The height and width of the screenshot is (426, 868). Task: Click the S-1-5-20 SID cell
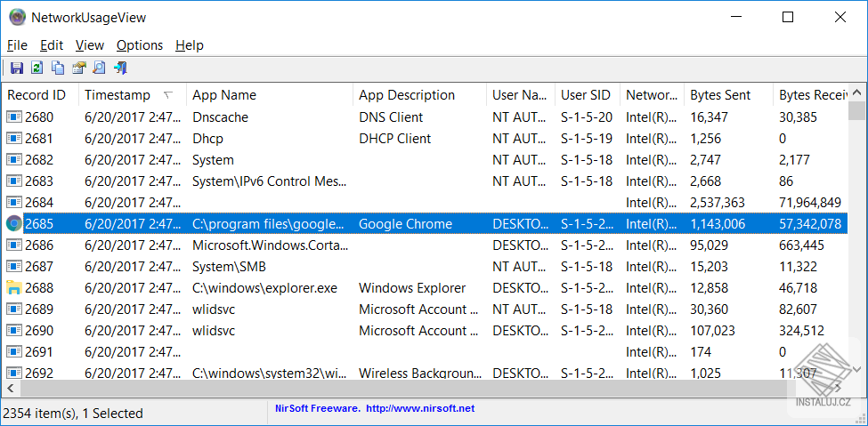pyautogui.click(x=587, y=117)
